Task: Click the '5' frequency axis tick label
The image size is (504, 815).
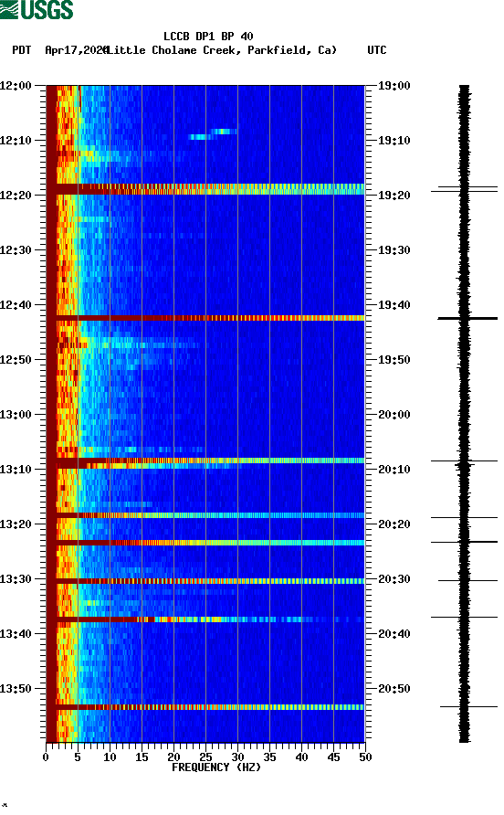Action: pyautogui.click(x=78, y=757)
